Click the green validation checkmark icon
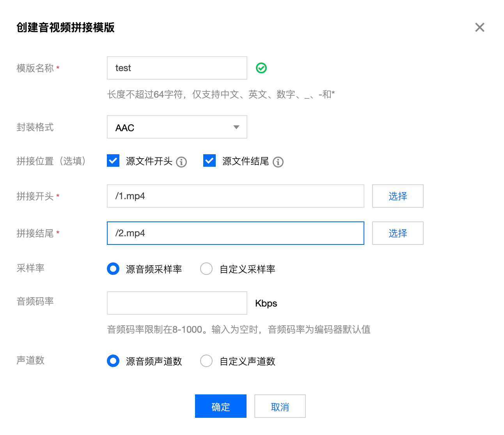This screenshot has height=435, width=504. [261, 68]
